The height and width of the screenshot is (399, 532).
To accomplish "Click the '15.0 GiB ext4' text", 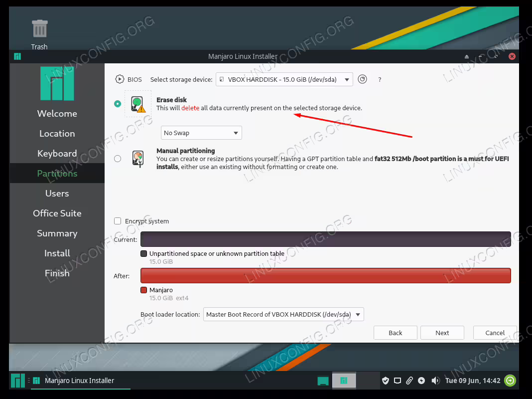I will coord(169,298).
